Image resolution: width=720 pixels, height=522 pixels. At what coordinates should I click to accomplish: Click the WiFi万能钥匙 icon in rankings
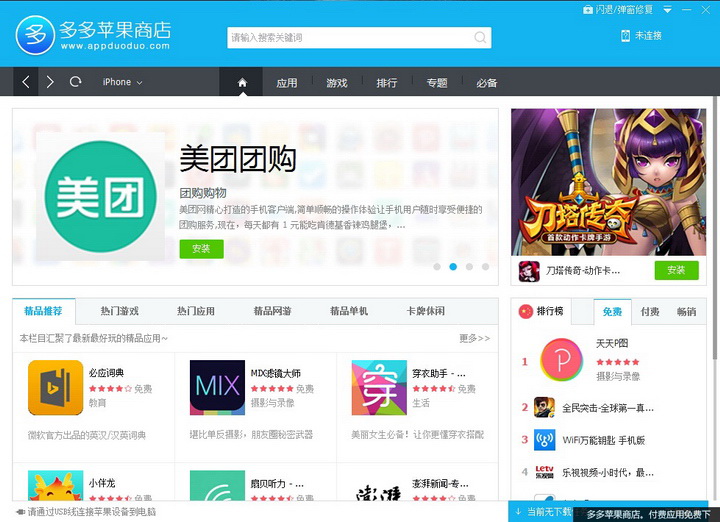click(x=544, y=439)
